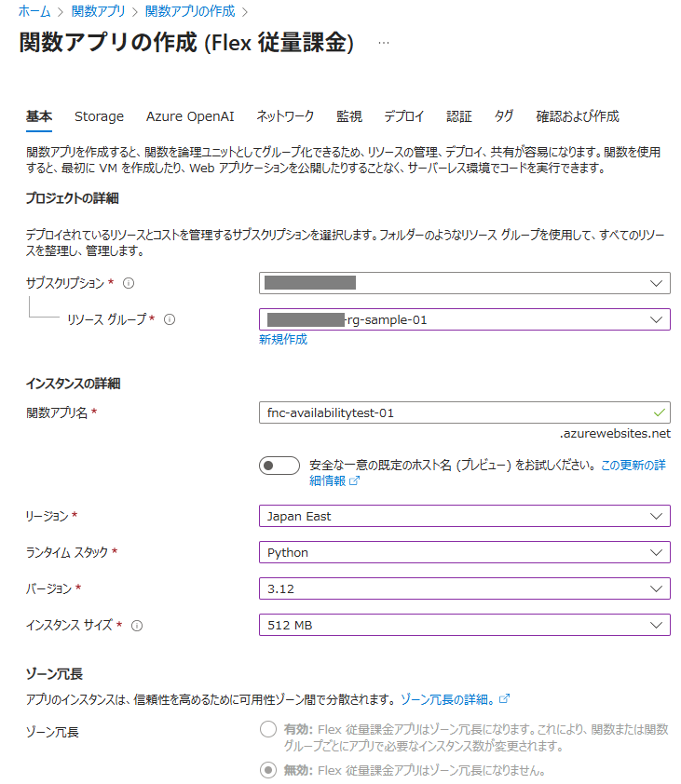Click the 新規作成 link under resource group

coord(283,340)
